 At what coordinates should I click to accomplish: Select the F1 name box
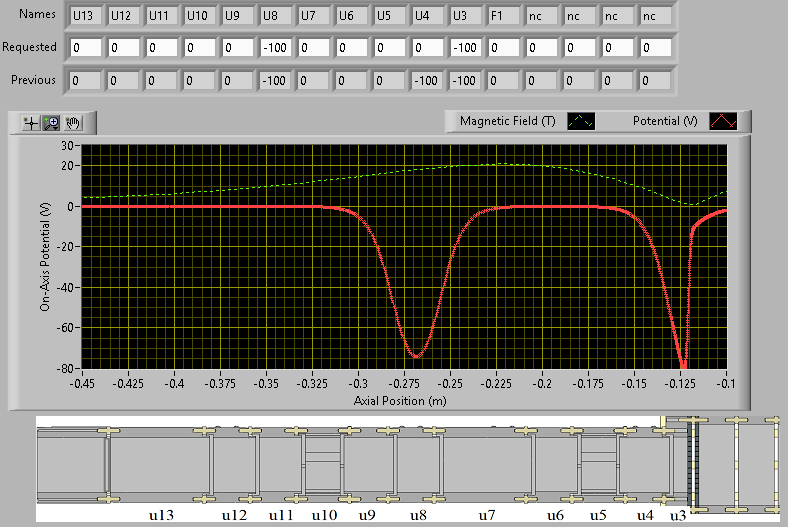[x=504, y=16]
